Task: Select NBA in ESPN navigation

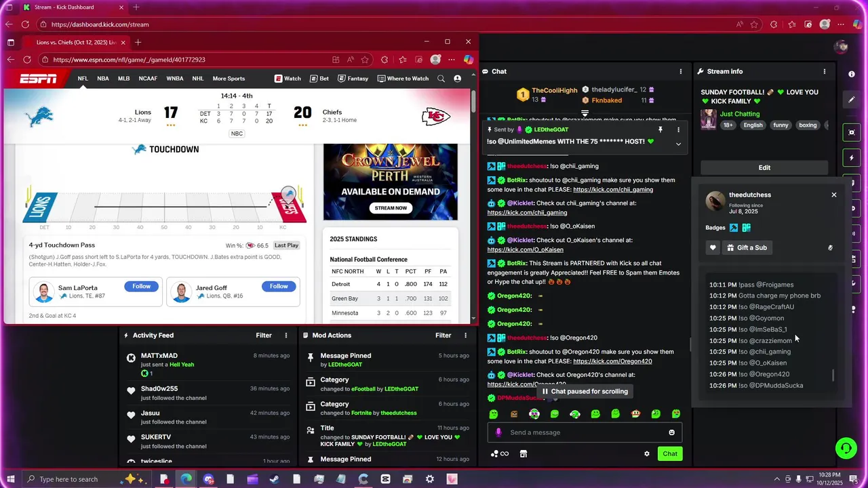Action: point(103,79)
